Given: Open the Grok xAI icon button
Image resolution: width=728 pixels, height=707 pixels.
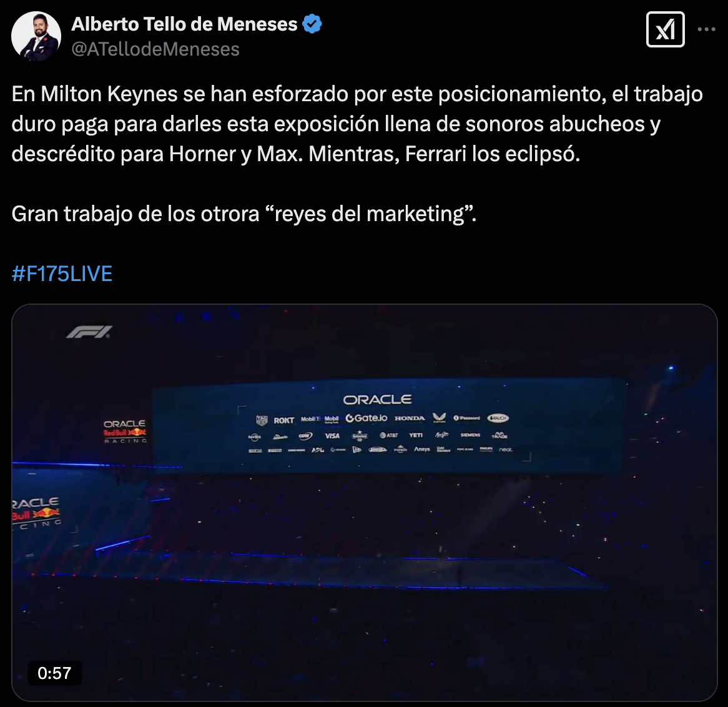Looking at the screenshot, I should tap(666, 29).
